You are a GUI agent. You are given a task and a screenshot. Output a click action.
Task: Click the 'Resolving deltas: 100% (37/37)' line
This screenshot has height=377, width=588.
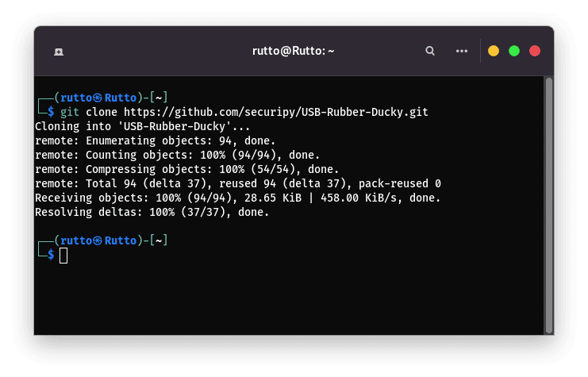152,212
